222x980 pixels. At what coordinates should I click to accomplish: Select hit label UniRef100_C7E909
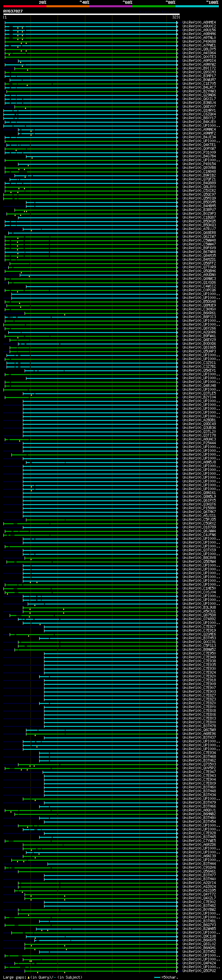click(199, 684)
